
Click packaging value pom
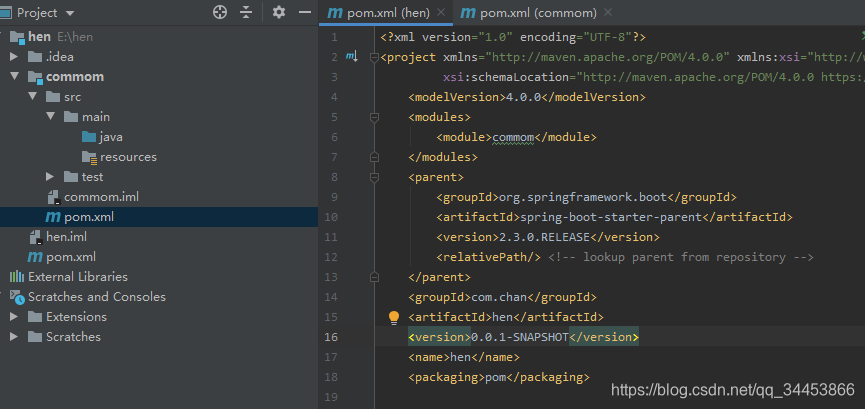click(495, 378)
